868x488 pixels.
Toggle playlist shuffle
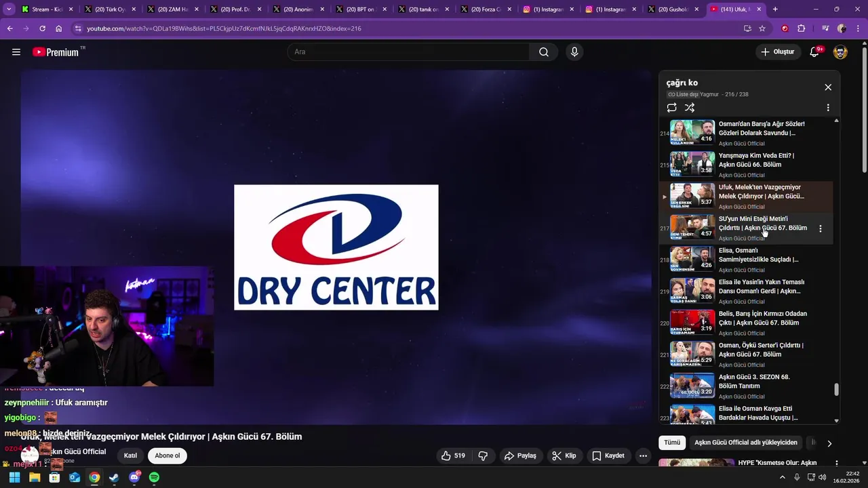(690, 108)
